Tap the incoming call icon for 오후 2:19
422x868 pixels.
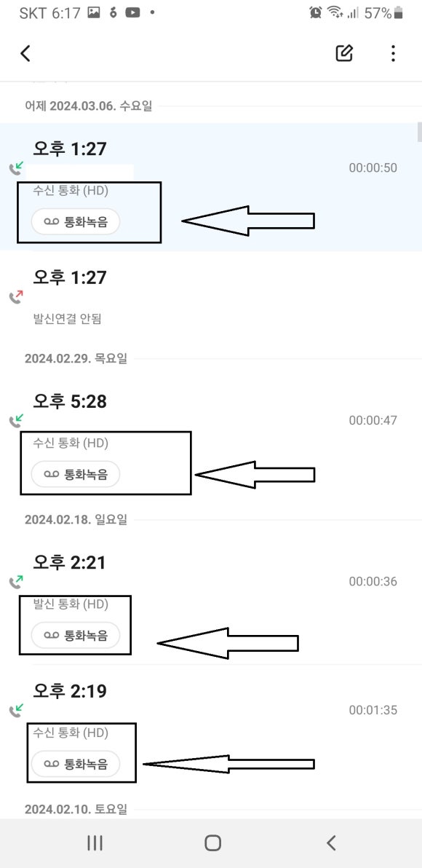(16, 710)
